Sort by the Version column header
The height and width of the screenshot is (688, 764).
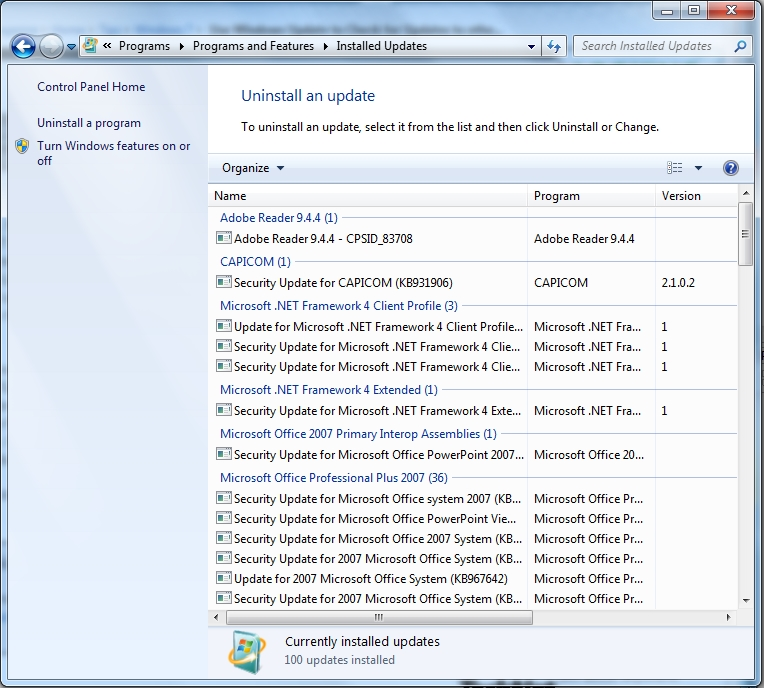pos(697,196)
